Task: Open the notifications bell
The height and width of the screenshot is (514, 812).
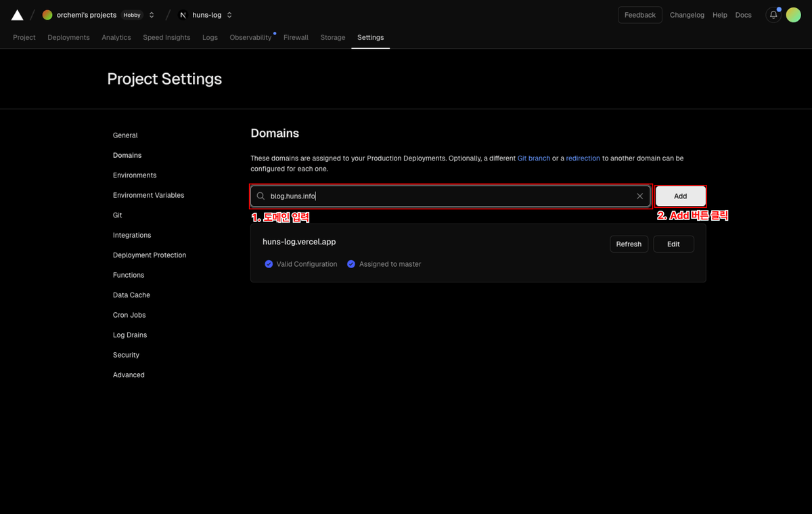Action: [x=773, y=15]
